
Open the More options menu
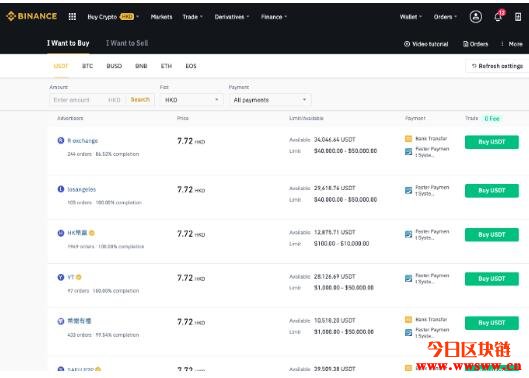point(512,44)
